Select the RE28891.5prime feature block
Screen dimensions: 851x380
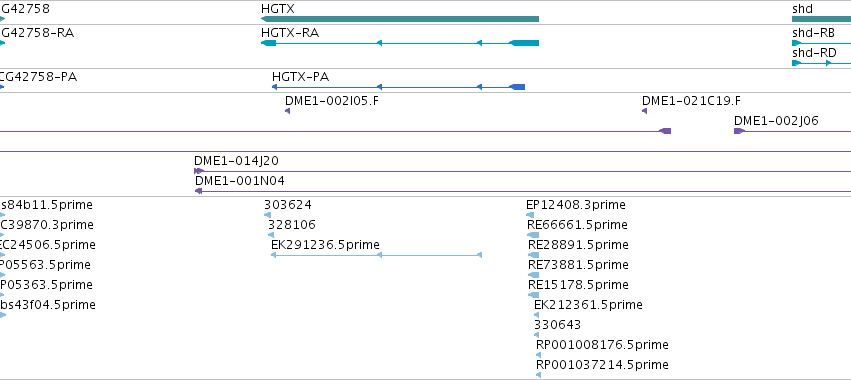click(534, 255)
